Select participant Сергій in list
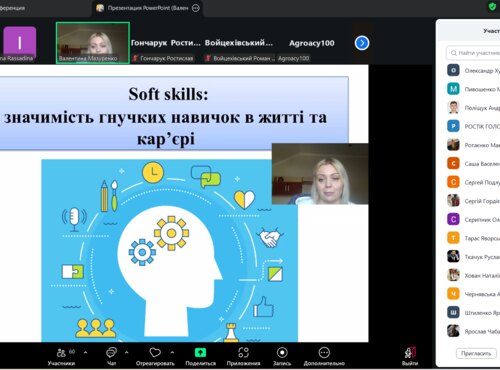Screen dimensions: 500x370 [473, 201]
